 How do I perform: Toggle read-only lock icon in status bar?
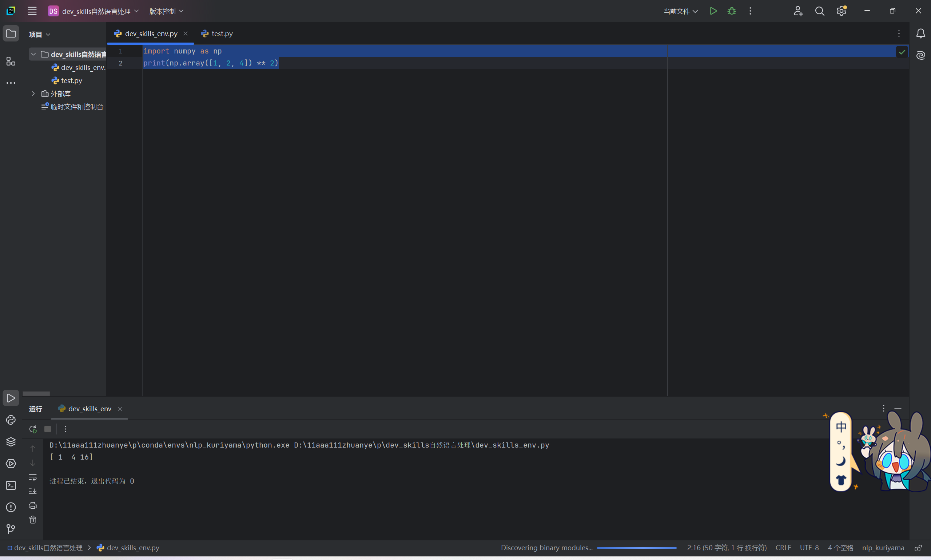918,548
